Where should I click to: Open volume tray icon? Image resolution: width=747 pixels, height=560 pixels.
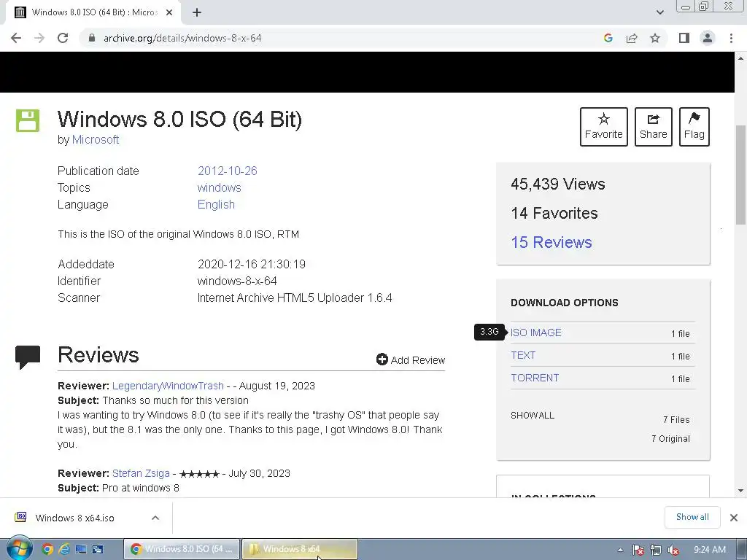(x=673, y=550)
